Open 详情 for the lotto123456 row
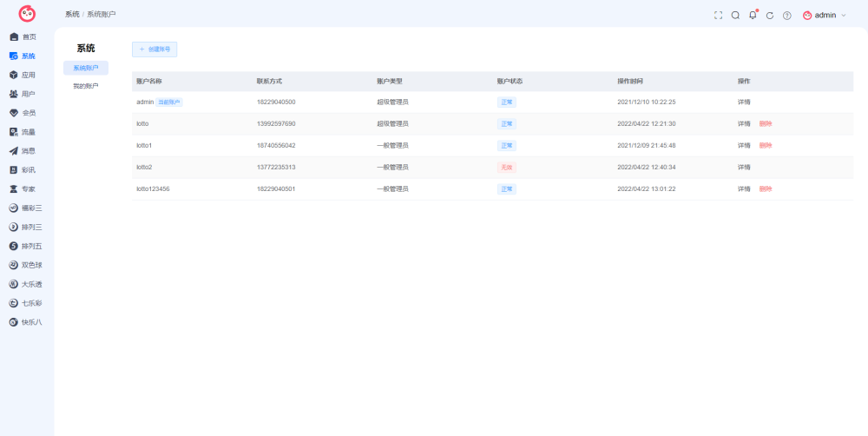The height and width of the screenshot is (436, 868). 744,189
